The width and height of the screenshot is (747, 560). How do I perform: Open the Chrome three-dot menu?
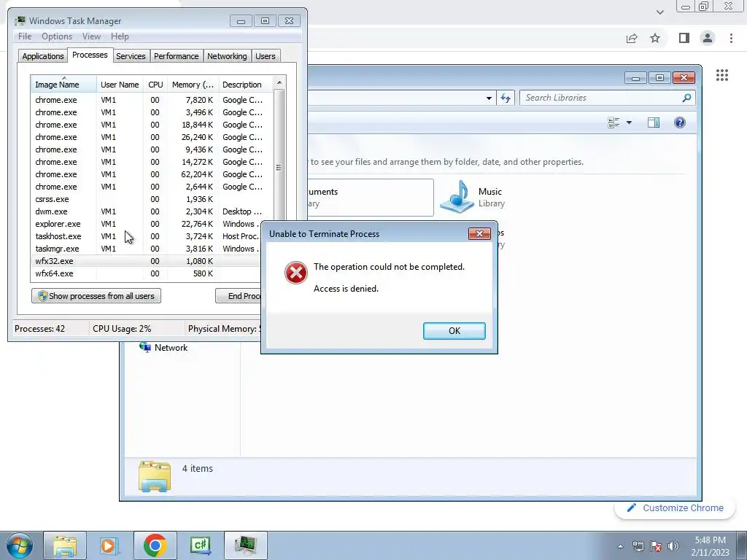731,38
